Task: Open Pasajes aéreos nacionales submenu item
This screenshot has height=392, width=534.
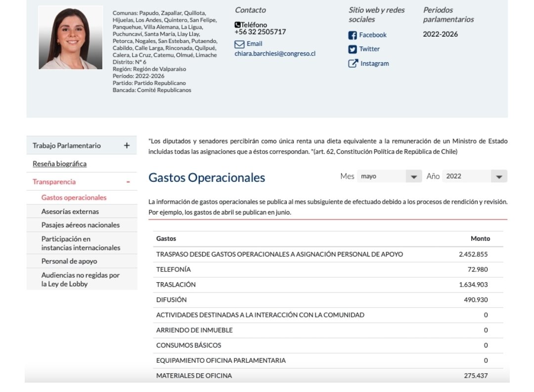Action: click(81, 225)
